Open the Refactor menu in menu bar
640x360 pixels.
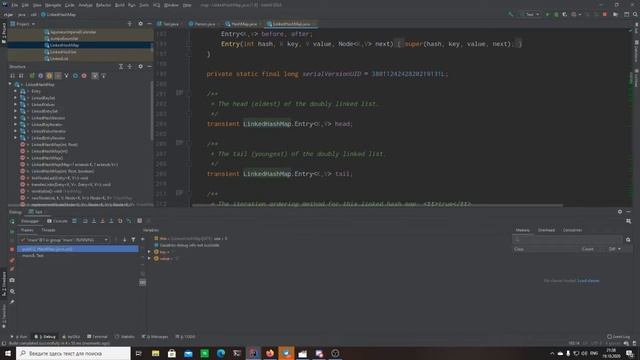[103, 5]
